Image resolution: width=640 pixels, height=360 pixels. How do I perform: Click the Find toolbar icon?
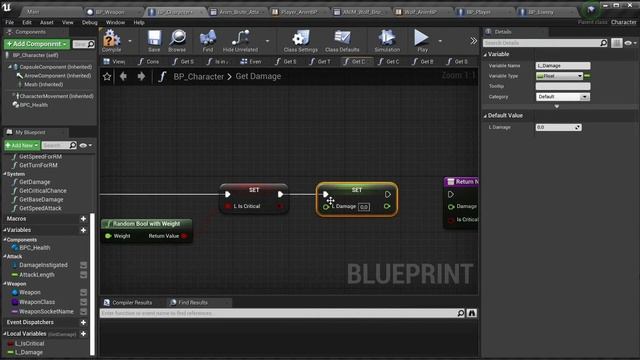(x=208, y=41)
